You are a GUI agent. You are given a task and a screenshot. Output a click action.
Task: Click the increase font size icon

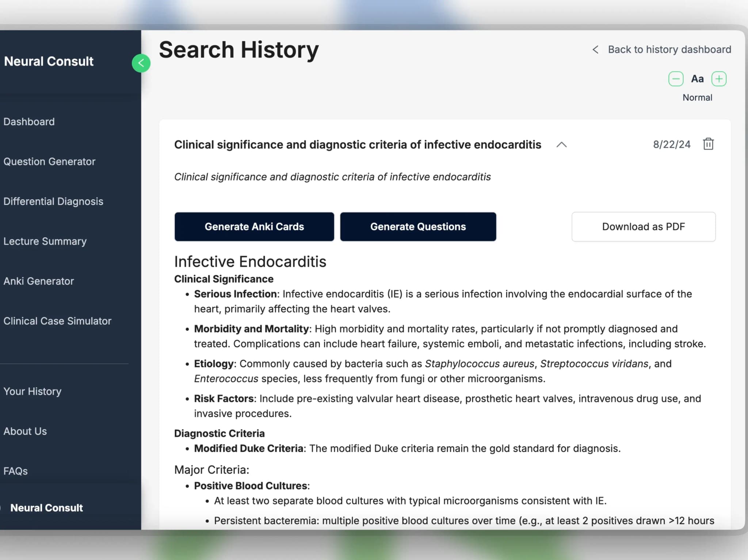click(x=718, y=78)
